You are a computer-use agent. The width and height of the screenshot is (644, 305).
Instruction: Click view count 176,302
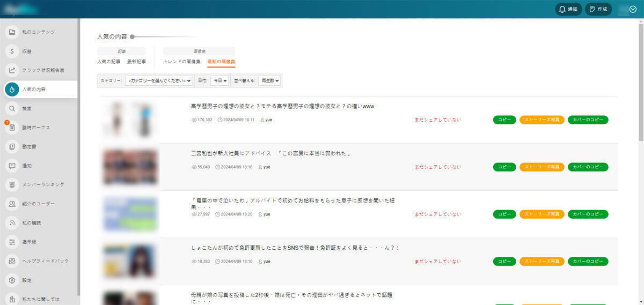pyautogui.click(x=202, y=120)
